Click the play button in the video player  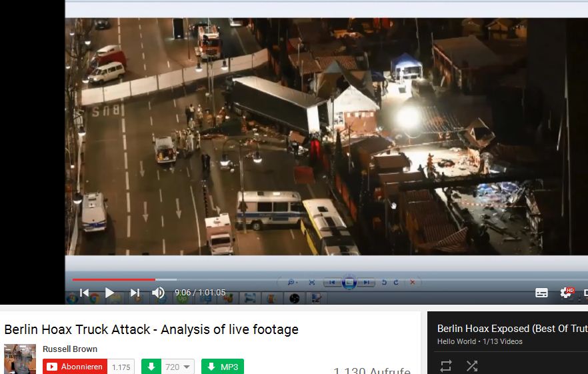110,293
